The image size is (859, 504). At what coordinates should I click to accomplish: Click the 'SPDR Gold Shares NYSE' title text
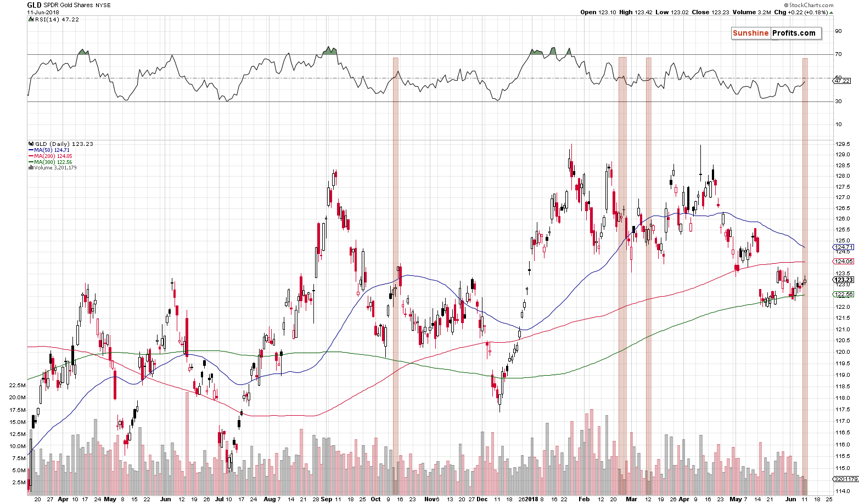77,5
